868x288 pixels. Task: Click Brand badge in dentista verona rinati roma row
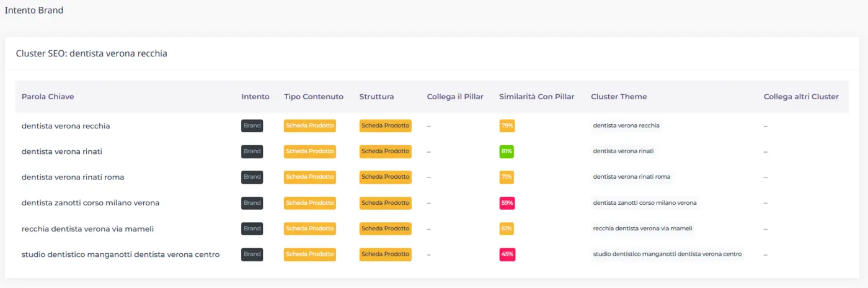pos(252,177)
